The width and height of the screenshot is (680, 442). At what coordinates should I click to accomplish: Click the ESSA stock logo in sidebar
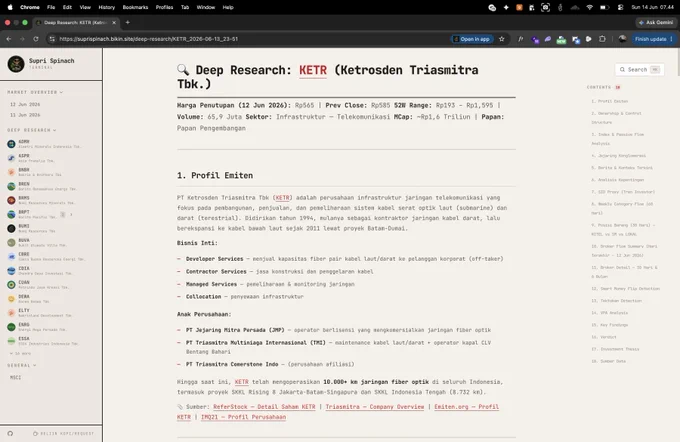point(11,341)
